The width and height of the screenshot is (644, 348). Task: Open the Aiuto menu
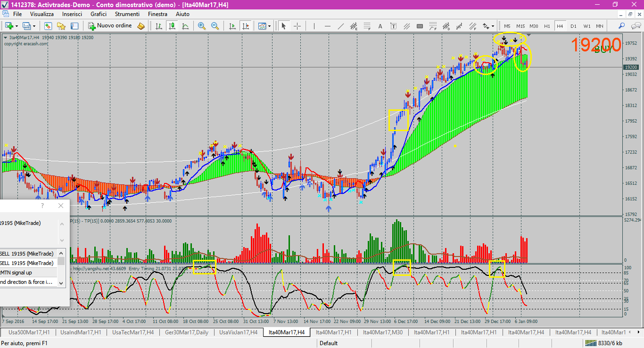182,14
